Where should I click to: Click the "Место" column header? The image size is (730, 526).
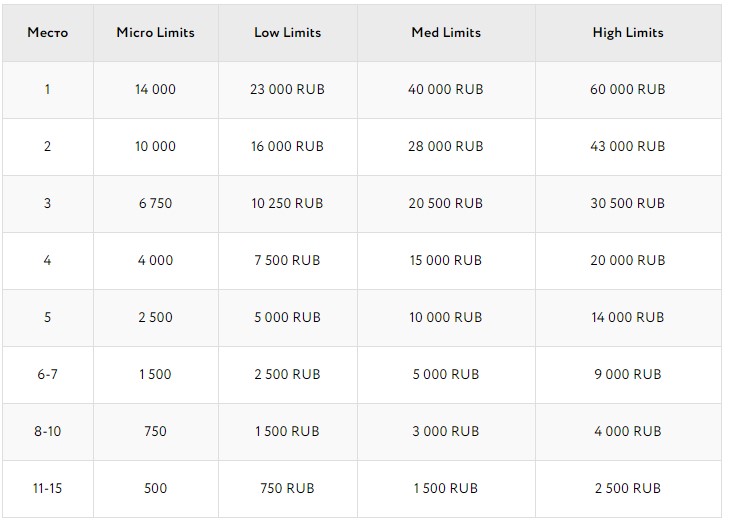pos(48,32)
